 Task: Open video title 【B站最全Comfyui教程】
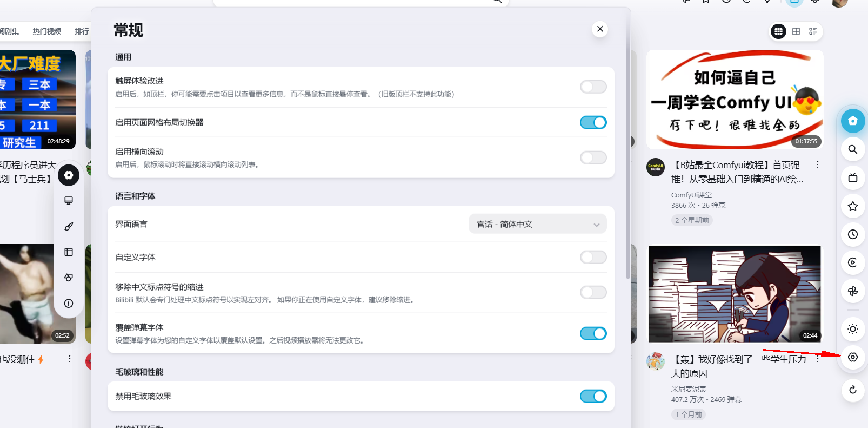pyautogui.click(x=737, y=172)
